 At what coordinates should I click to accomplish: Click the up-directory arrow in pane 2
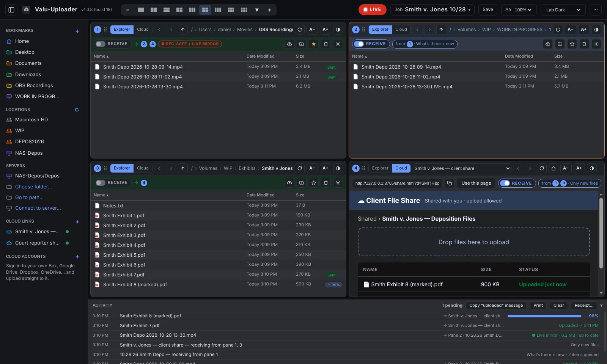[441, 30]
